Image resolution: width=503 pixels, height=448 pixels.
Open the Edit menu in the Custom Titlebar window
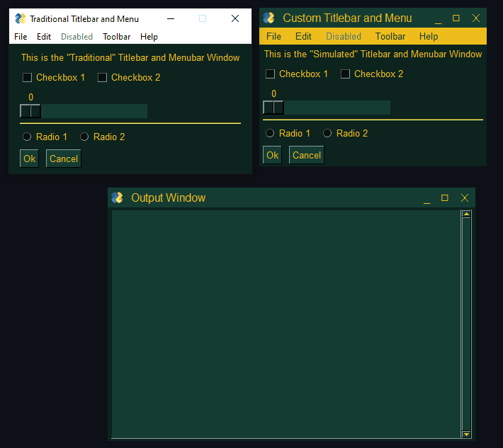click(x=303, y=36)
